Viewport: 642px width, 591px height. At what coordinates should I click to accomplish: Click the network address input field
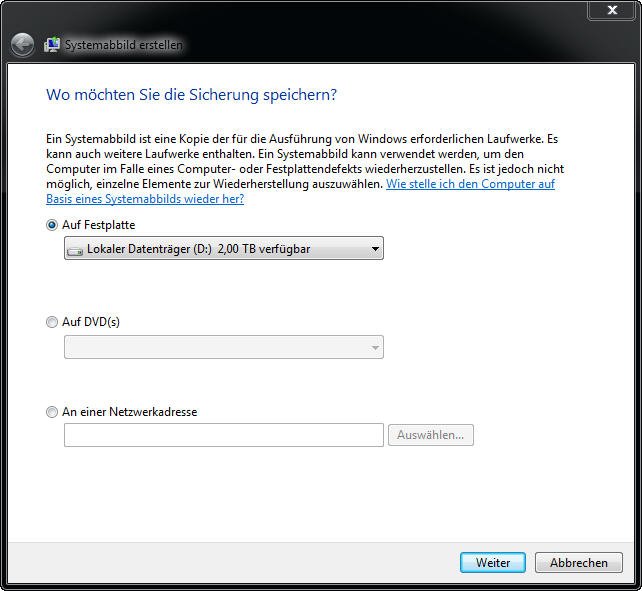pyautogui.click(x=224, y=435)
